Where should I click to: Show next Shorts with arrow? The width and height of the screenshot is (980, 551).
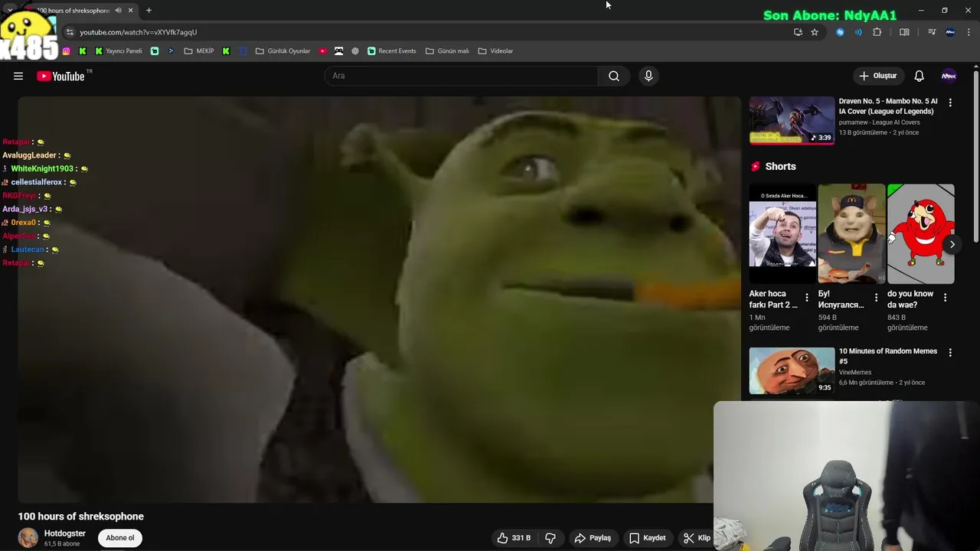(952, 245)
